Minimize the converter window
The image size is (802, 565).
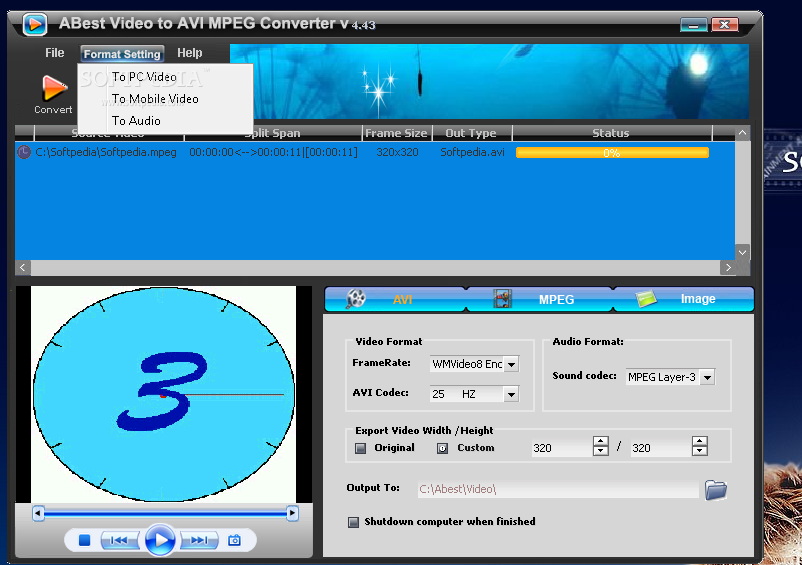[x=694, y=25]
